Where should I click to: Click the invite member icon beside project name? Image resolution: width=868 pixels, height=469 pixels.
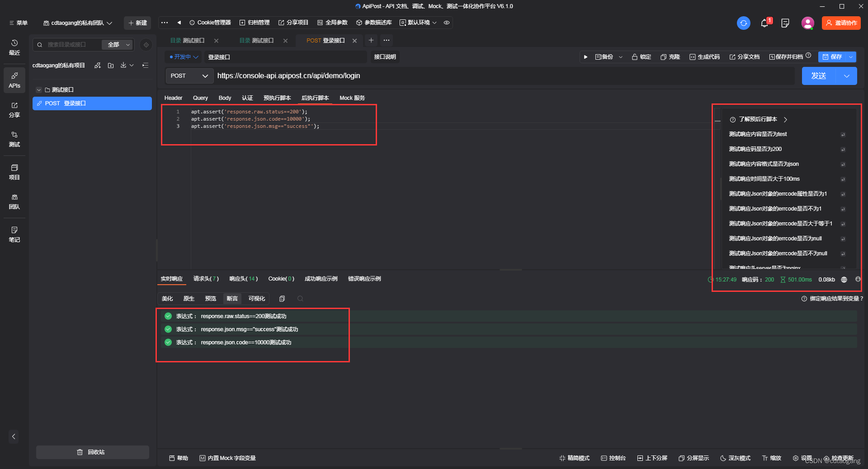tap(97, 66)
